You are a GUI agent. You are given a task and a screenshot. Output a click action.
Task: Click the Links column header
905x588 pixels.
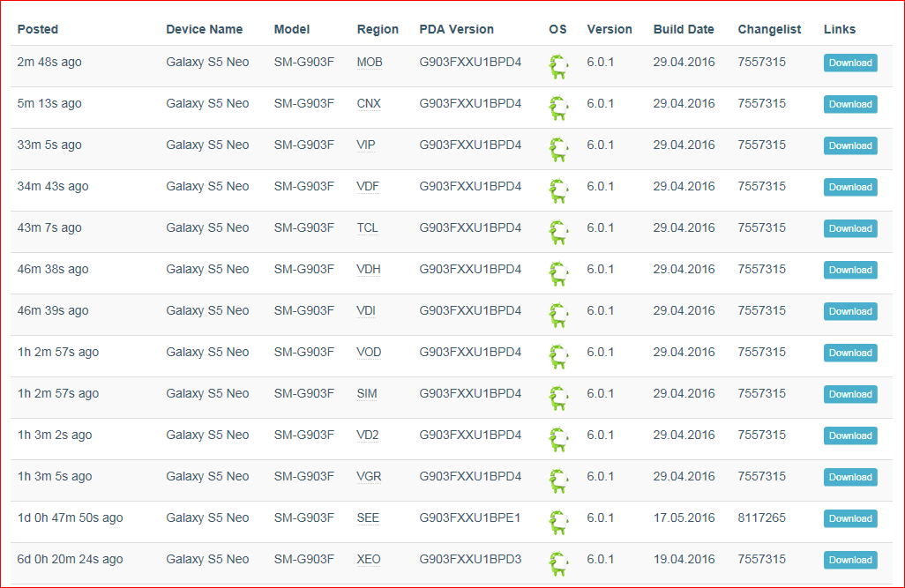(x=839, y=29)
